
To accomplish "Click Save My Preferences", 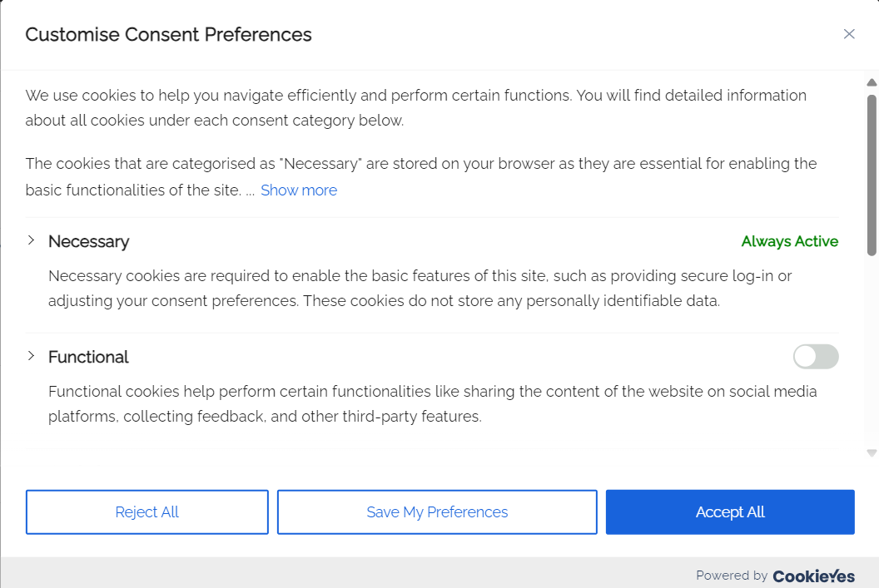I will pos(437,512).
